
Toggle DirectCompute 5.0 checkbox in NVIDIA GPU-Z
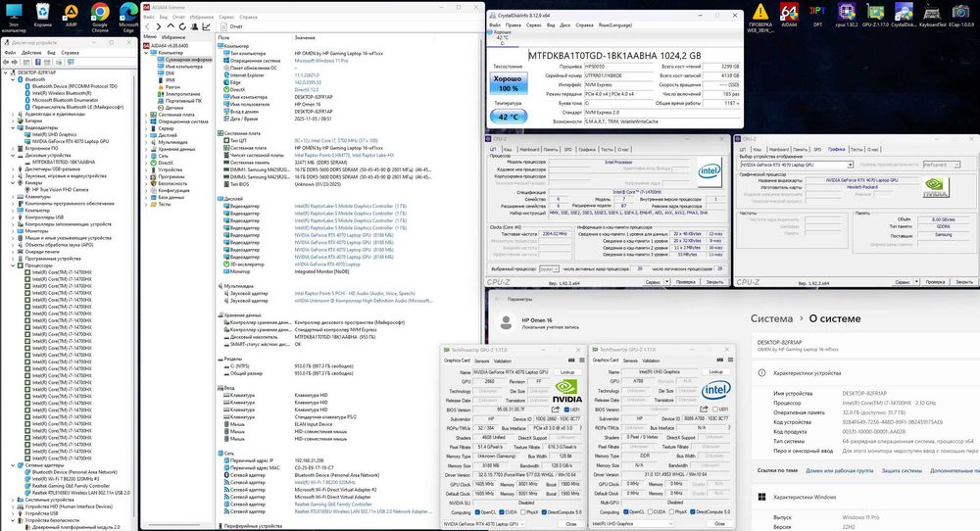click(x=543, y=512)
